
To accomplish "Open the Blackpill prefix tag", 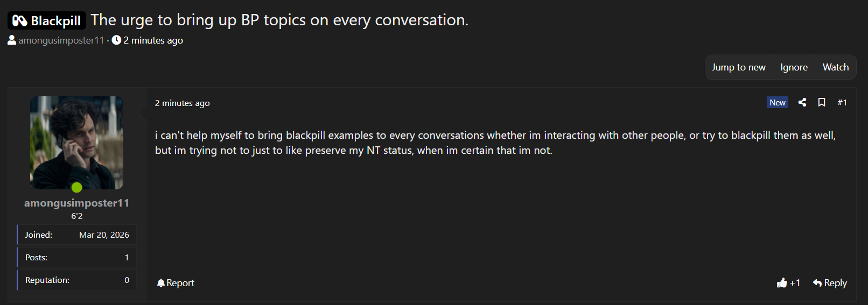I will point(47,21).
